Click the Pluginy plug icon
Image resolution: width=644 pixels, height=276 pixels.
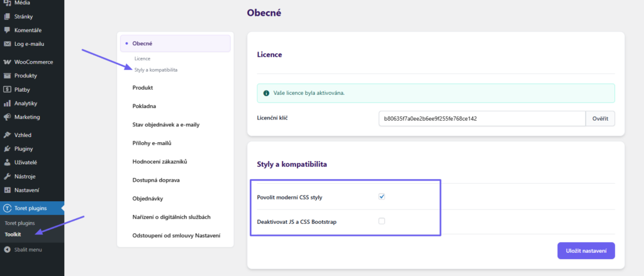click(7, 148)
